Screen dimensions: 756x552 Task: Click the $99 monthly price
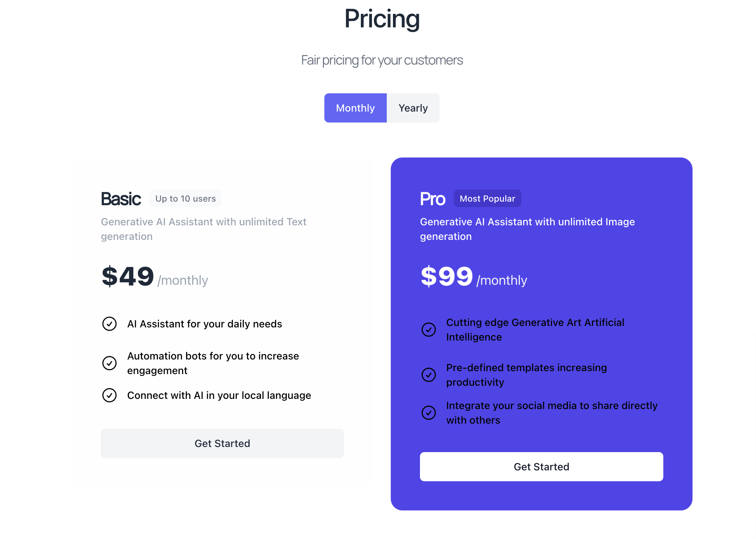[474, 276]
